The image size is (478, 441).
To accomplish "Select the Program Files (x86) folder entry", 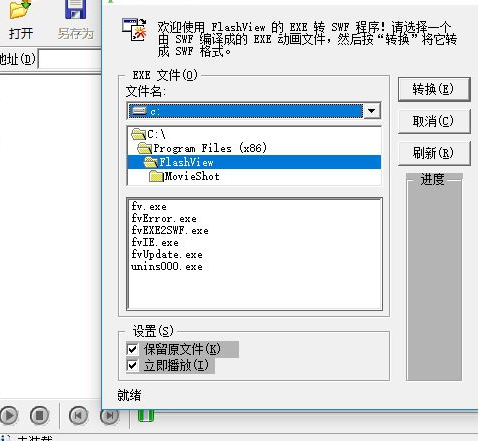I will pos(254,148).
